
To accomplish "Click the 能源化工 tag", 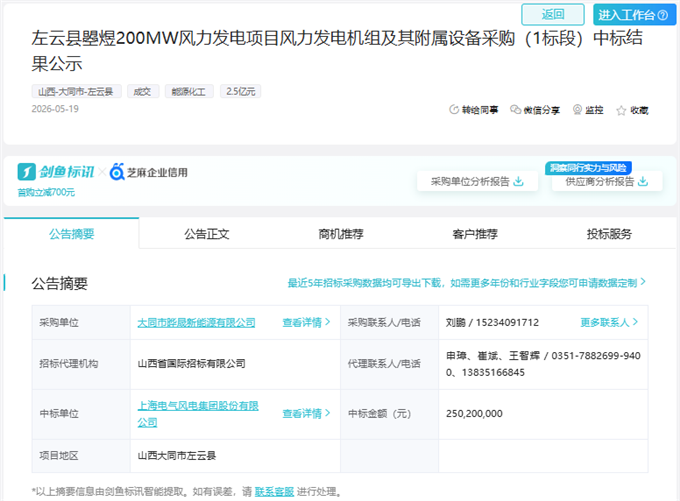I will click(x=189, y=92).
